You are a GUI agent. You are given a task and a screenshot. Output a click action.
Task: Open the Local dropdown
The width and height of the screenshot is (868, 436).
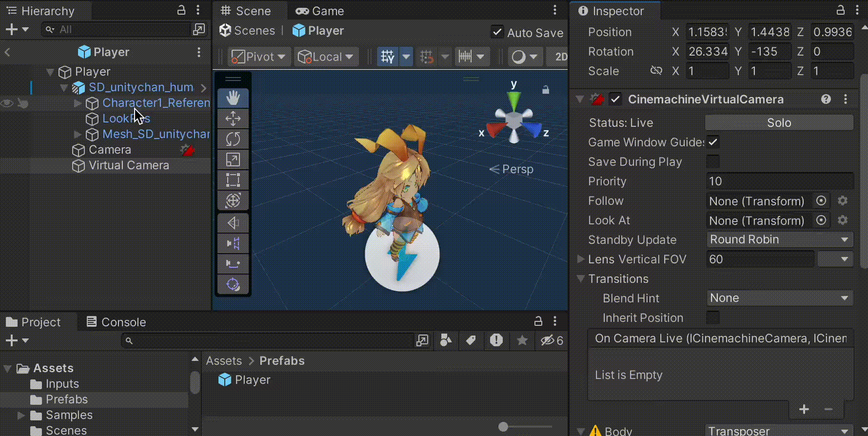pyautogui.click(x=326, y=57)
